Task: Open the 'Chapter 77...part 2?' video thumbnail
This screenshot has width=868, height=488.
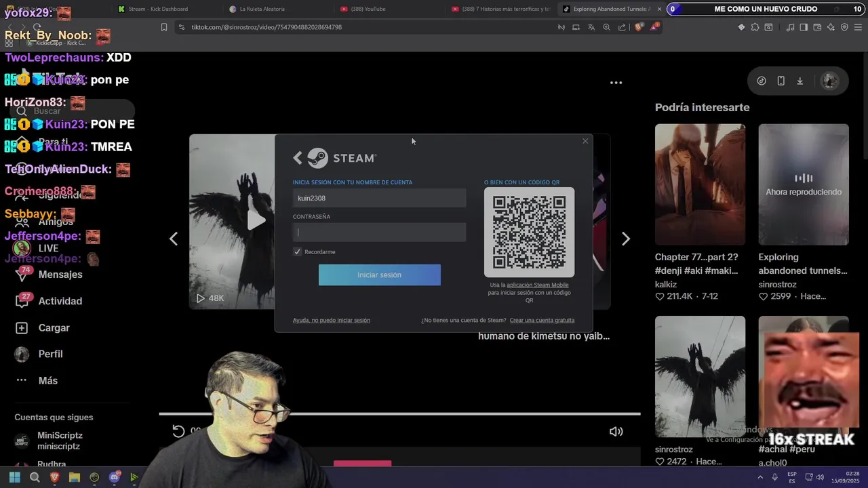Action: [700, 184]
